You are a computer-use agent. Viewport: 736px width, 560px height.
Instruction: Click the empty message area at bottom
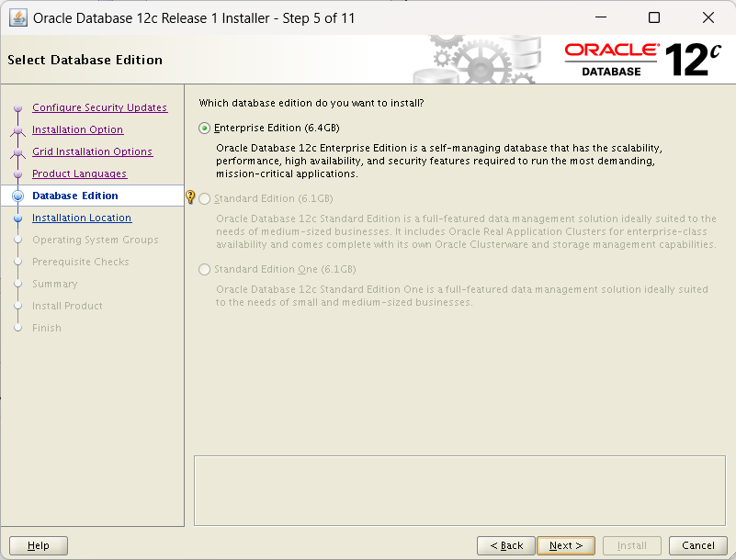459,490
